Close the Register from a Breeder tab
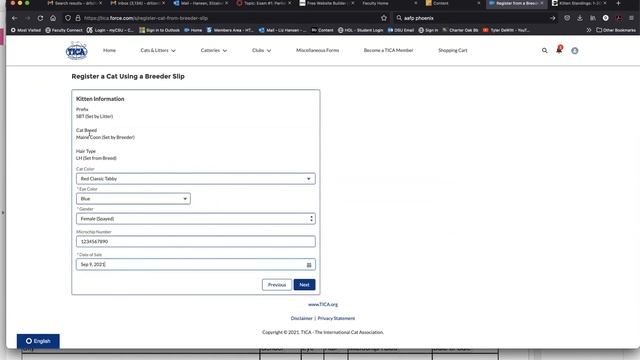The height and width of the screenshot is (360, 640). (542, 3)
